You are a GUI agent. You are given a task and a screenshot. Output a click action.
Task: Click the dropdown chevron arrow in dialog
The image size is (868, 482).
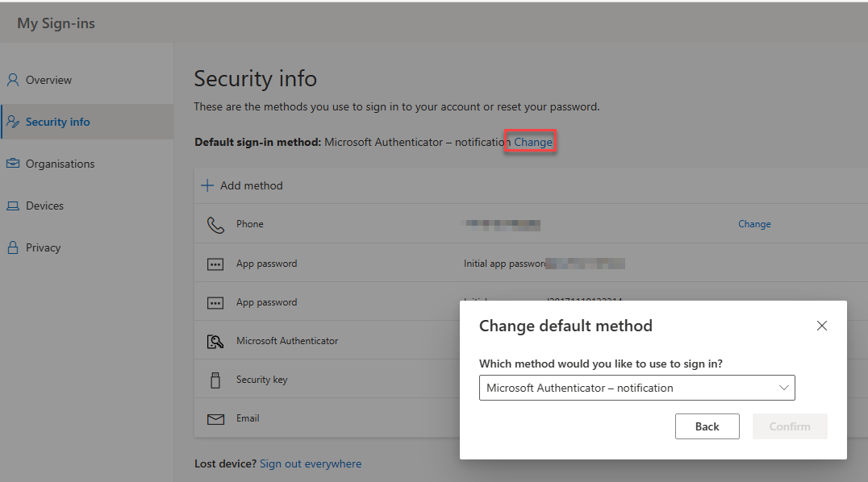point(783,388)
